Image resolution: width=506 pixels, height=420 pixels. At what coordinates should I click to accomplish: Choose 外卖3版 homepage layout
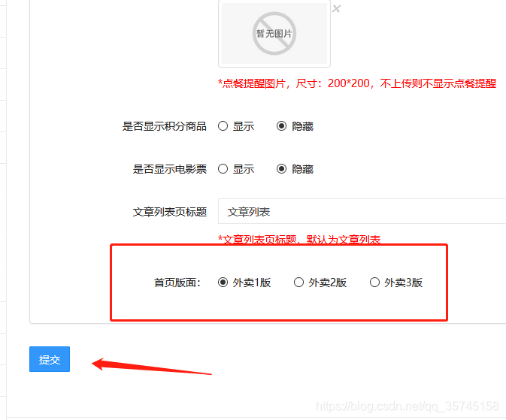click(374, 283)
